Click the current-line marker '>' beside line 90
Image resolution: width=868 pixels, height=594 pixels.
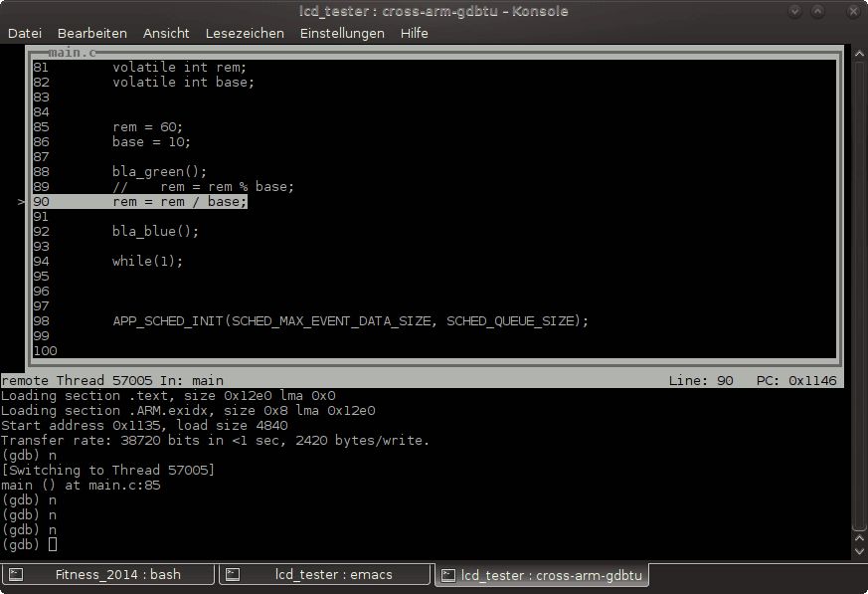pyautogui.click(x=22, y=202)
